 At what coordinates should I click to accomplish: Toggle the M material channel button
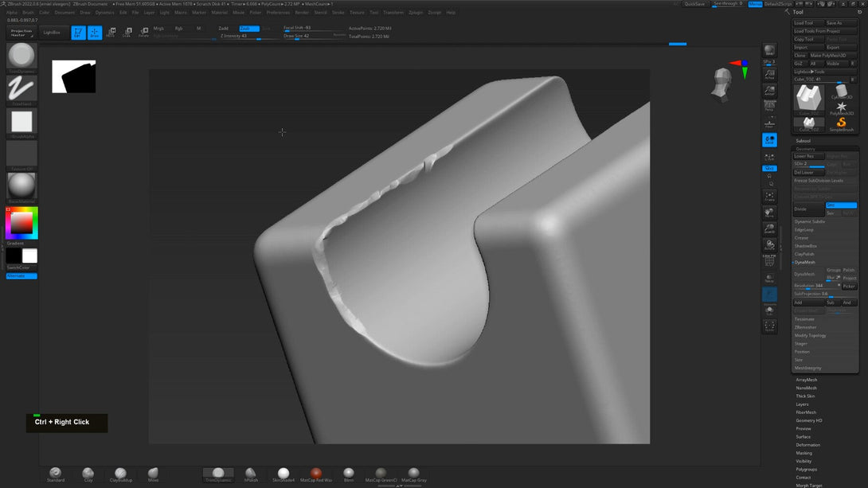[x=199, y=28]
